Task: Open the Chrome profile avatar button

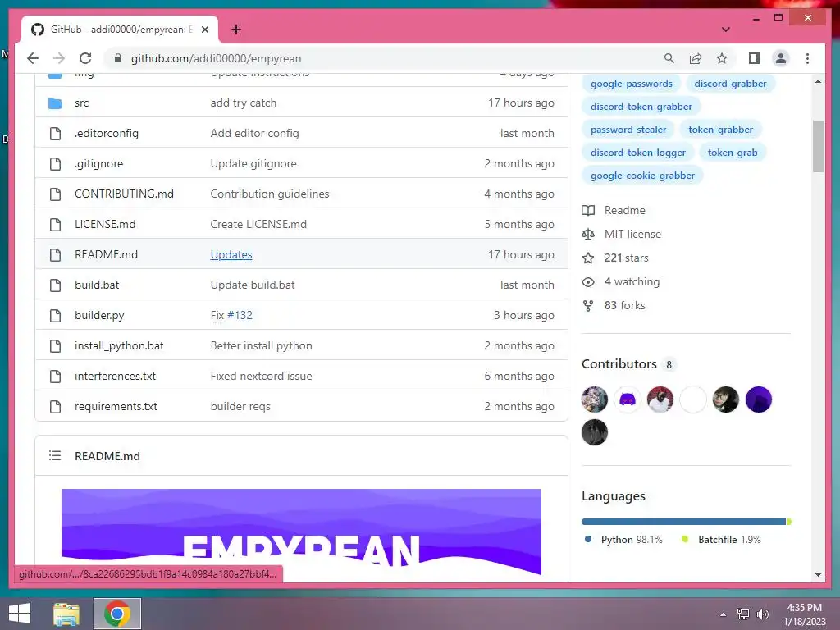Action: point(781,58)
